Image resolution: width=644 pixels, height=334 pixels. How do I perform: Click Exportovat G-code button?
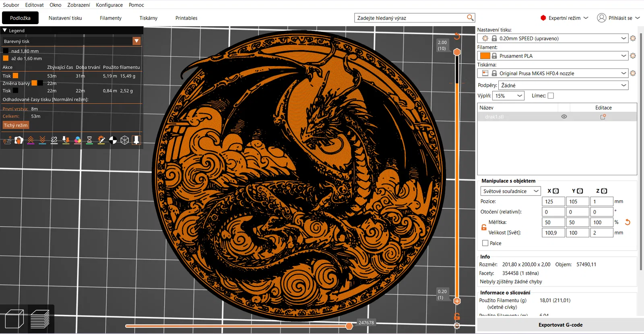click(561, 325)
